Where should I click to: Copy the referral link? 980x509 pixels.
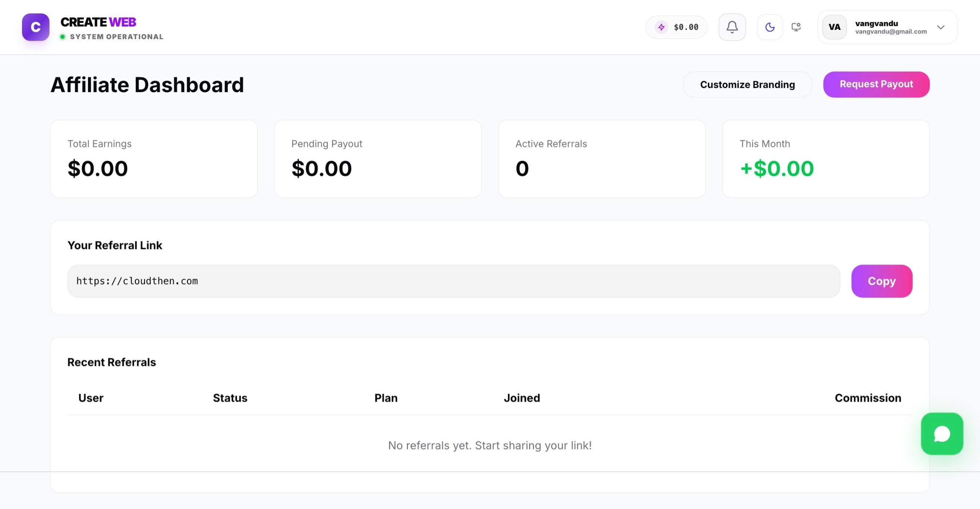pyautogui.click(x=882, y=281)
